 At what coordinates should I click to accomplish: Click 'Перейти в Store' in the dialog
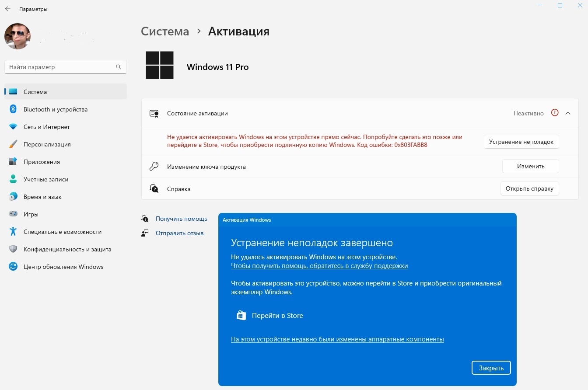point(277,315)
